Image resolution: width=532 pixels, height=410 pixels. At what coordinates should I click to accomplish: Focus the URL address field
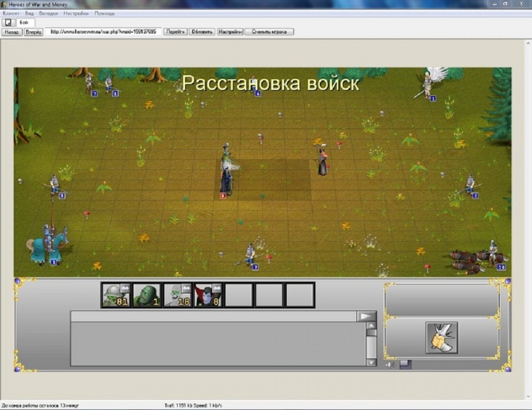103,31
